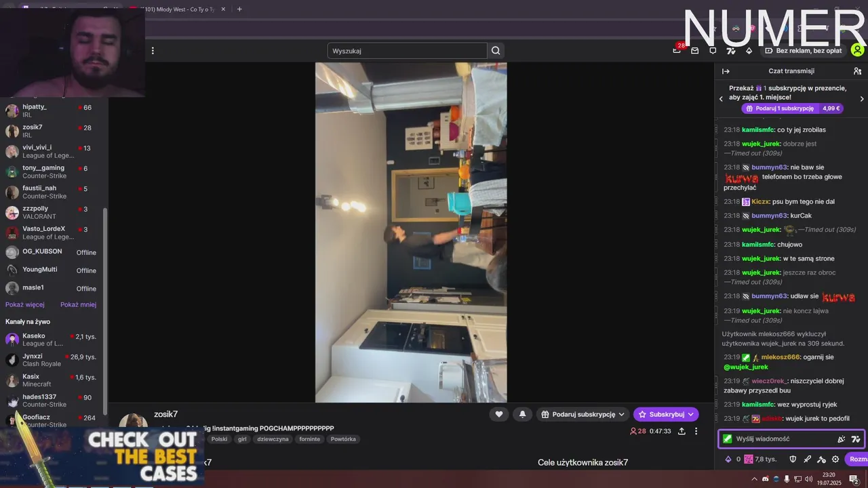Click the dziewczyna stream tag
This screenshot has width=868, height=488.
pos(273,439)
